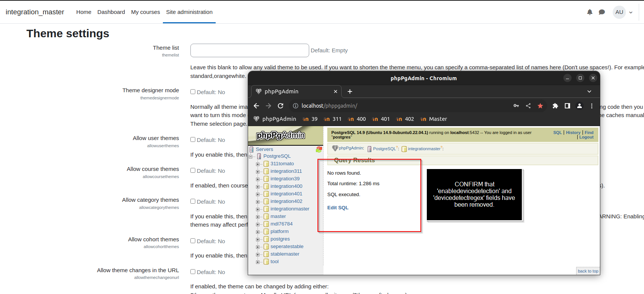Image resolution: width=644 pixels, height=294 pixels.
Task: Enable Allow user themes checkbox
Action: point(193,140)
